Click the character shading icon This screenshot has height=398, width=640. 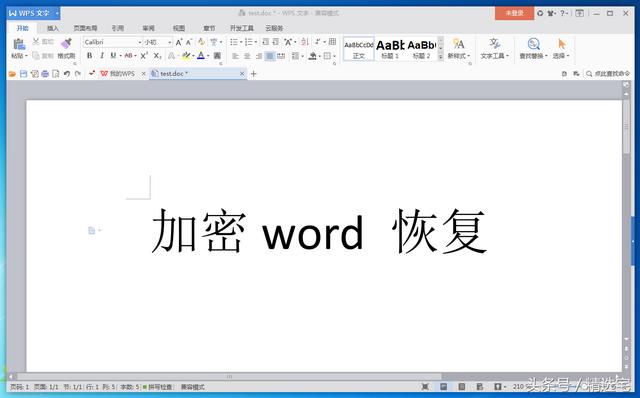pyautogui.click(x=218, y=56)
